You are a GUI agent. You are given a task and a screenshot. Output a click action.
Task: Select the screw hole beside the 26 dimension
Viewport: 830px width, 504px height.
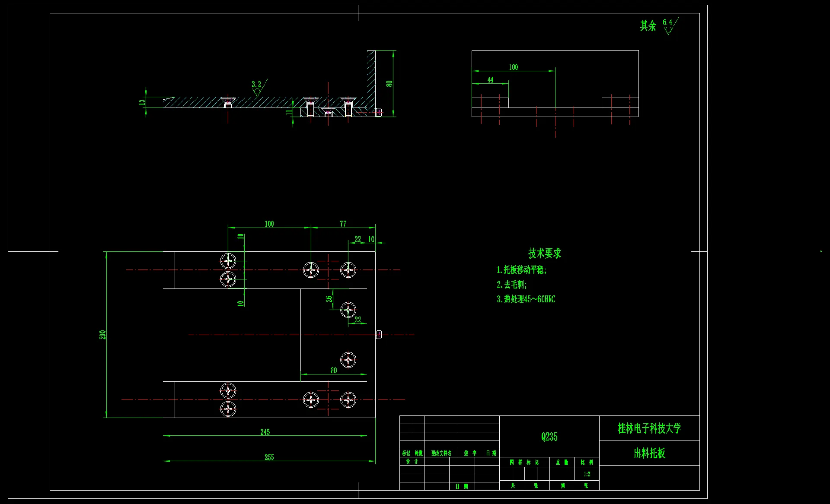click(x=348, y=310)
